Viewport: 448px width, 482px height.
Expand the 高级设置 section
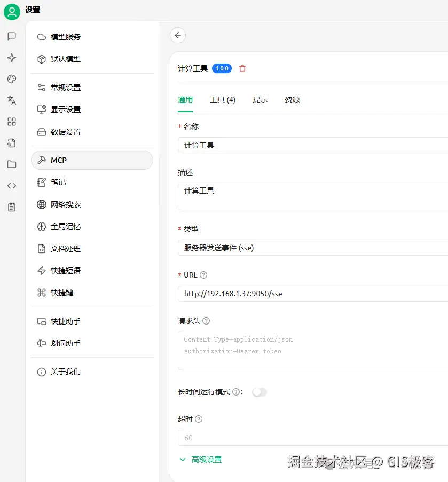point(200,460)
